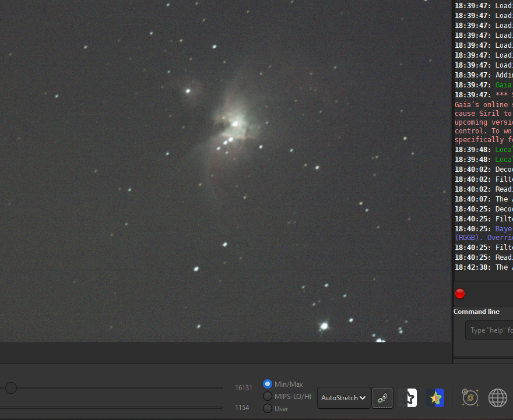Select the green 18:39:47 Gaia log line

click(483, 85)
